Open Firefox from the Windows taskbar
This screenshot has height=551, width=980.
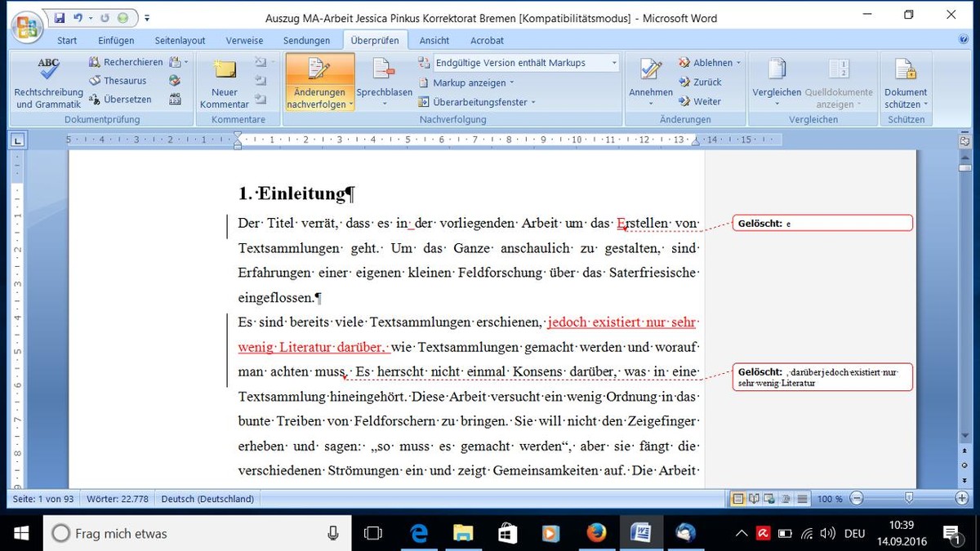click(x=596, y=533)
